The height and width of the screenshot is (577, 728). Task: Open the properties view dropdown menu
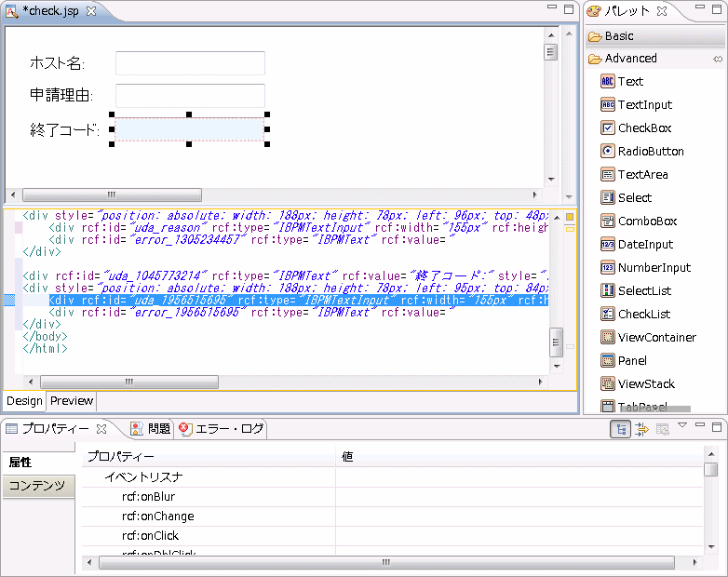(682, 425)
